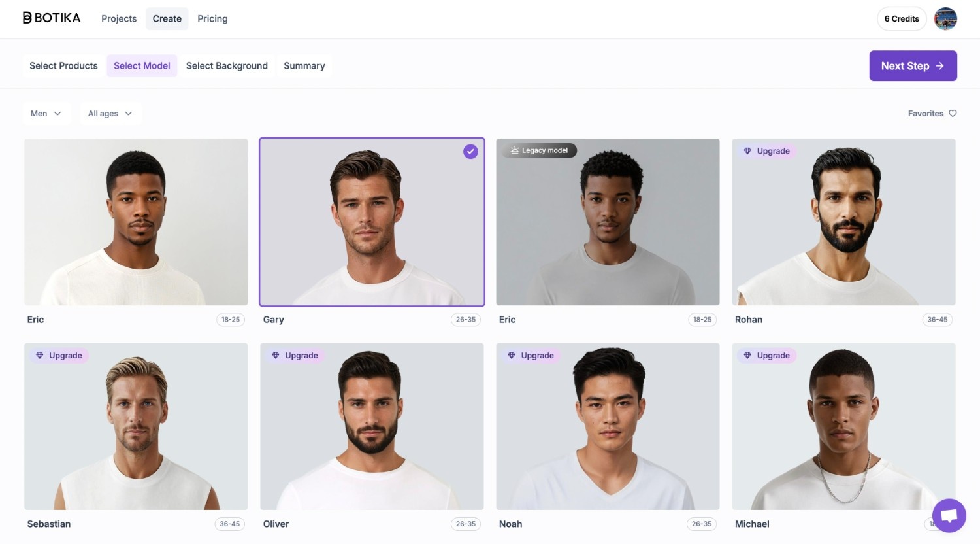The height and width of the screenshot is (544, 980).
Task: Expand the Men gender dropdown
Action: 46,114
